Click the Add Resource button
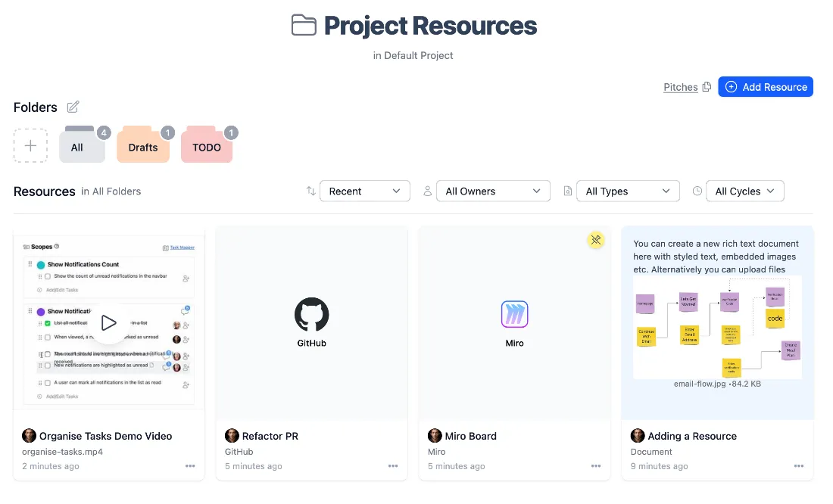833x504 pixels. click(x=766, y=86)
